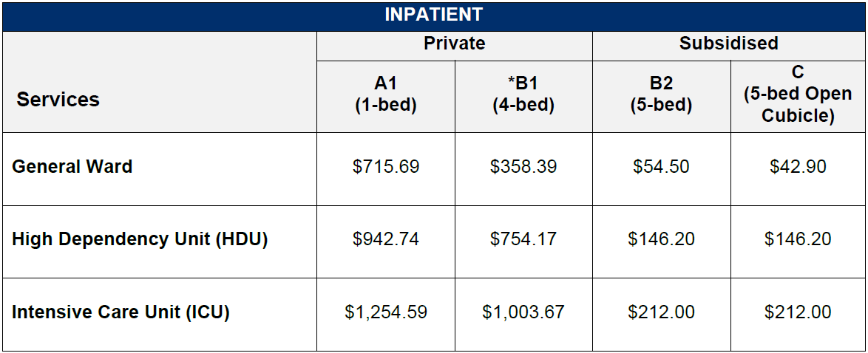The height and width of the screenshot is (353, 868).
Task: Select the B2 (5-bed) column header
Action: pyautogui.click(x=661, y=95)
